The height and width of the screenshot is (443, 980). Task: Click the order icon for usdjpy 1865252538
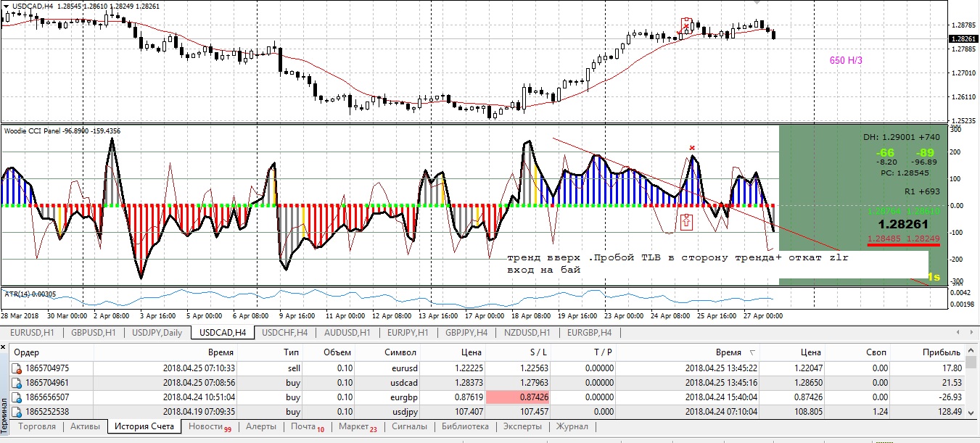(x=17, y=412)
